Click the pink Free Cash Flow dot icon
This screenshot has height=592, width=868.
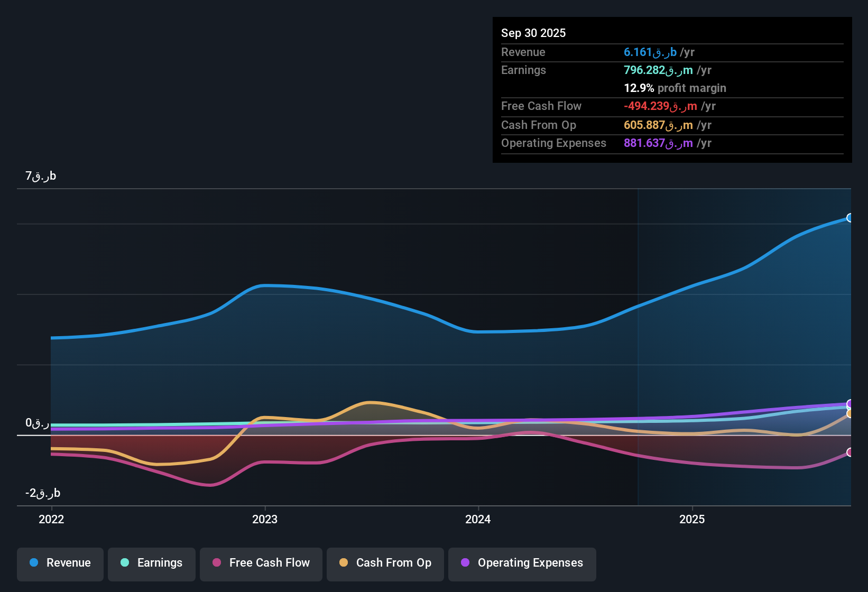click(x=216, y=563)
